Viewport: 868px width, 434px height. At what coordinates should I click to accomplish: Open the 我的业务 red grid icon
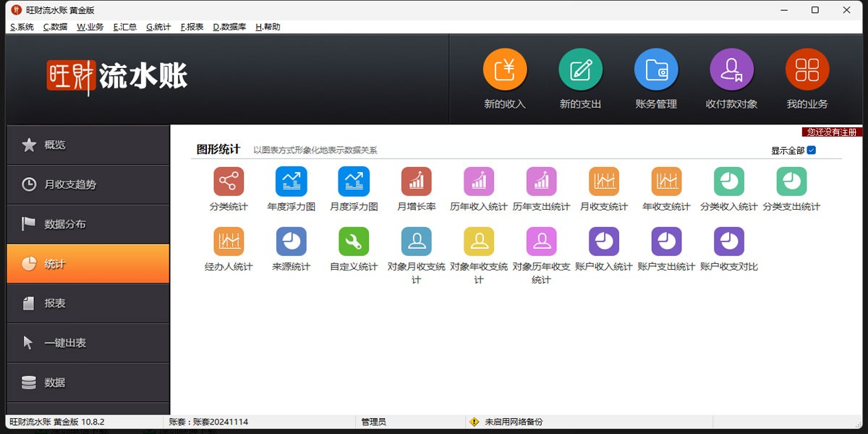tap(807, 70)
